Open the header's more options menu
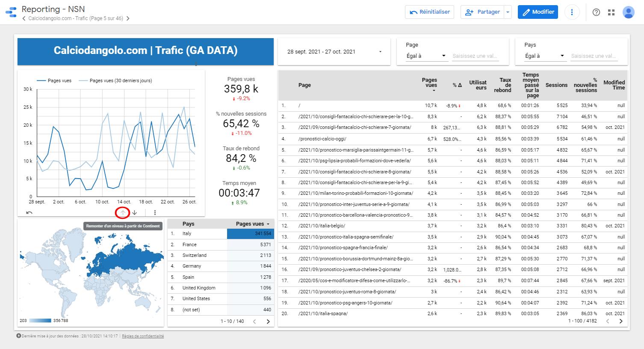 point(572,12)
